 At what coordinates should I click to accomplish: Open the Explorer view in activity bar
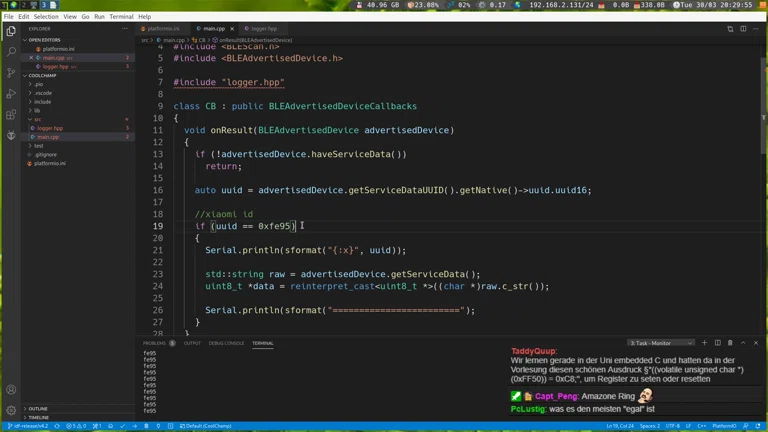click(11, 31)
